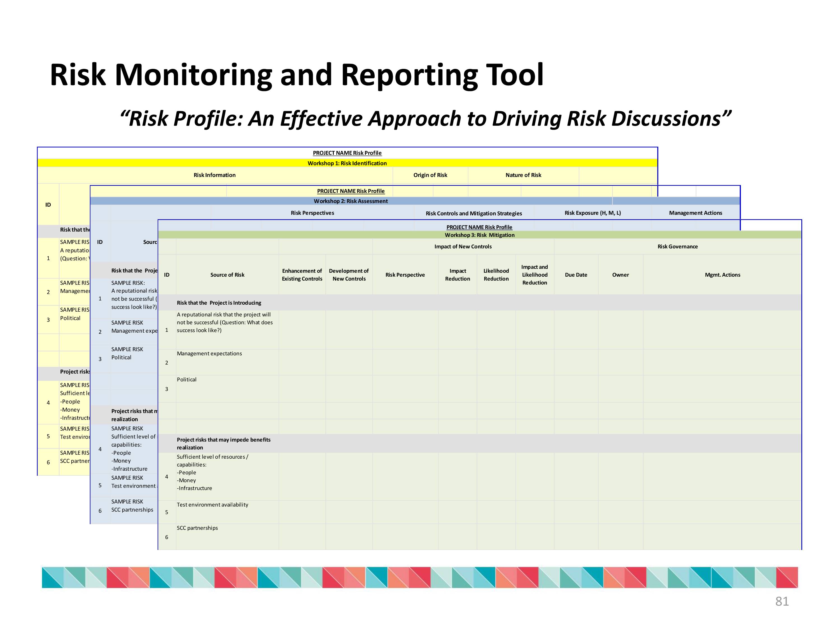Click 'Project risks that may impede benefits realization' in Workshop 3
This screenshot has height=630, width=840.
(224, 444)
